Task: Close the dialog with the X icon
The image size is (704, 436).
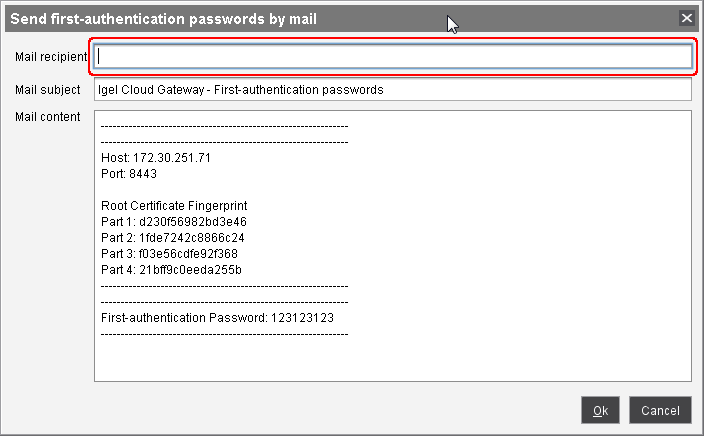Action: pos(686,18)
